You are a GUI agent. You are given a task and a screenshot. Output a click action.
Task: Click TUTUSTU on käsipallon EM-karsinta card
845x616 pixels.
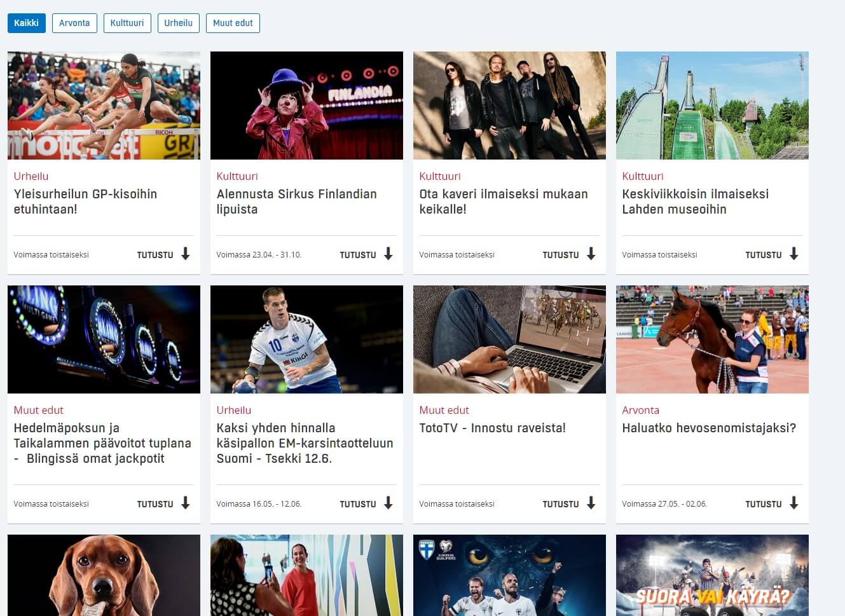358,504
